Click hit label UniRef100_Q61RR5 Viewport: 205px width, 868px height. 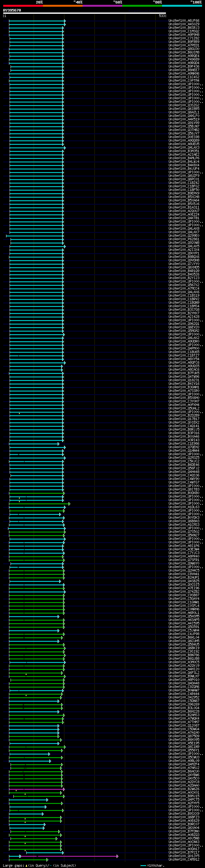tap(184, 109)
